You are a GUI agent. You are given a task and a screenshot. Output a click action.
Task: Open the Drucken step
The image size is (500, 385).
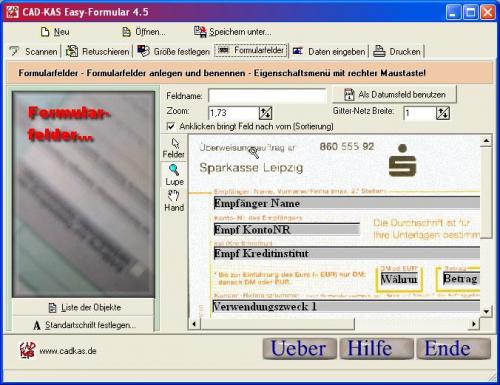[x=397, y=52]
